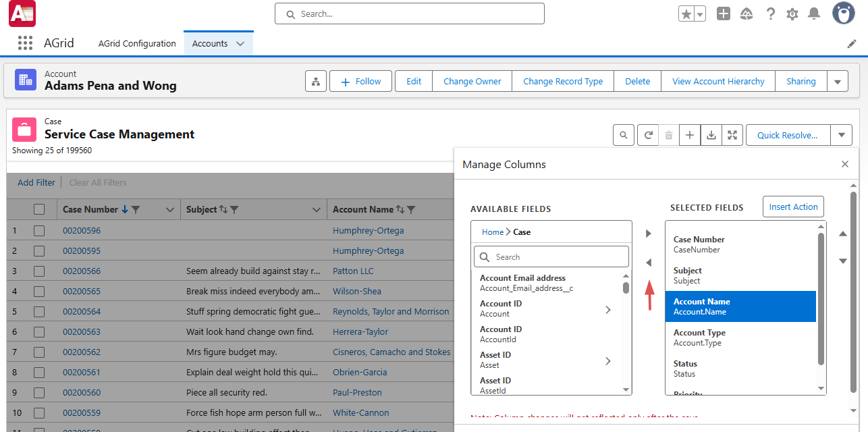Click the grid download export icon
This screenshot has height=432, width=868.
(x=711, y=135)
